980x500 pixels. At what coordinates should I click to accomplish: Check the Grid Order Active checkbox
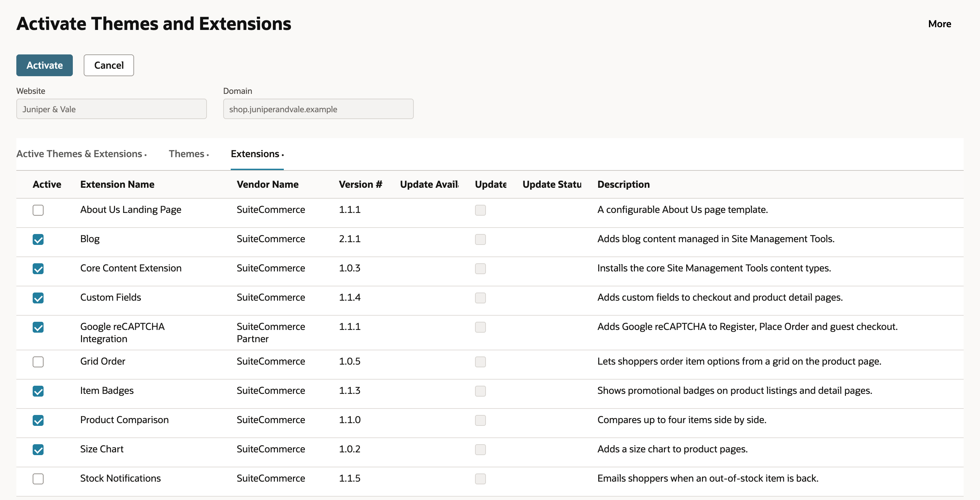38,362
